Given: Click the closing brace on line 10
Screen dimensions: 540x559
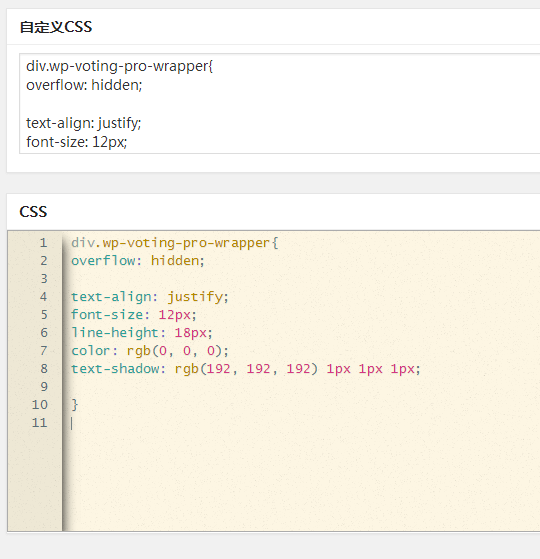Looking at the screenshot, I should pyautogui.click(x=74, y=405).
